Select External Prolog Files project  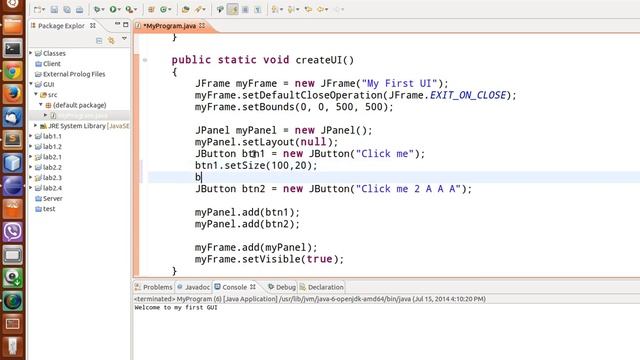click(x=70, y=74)
